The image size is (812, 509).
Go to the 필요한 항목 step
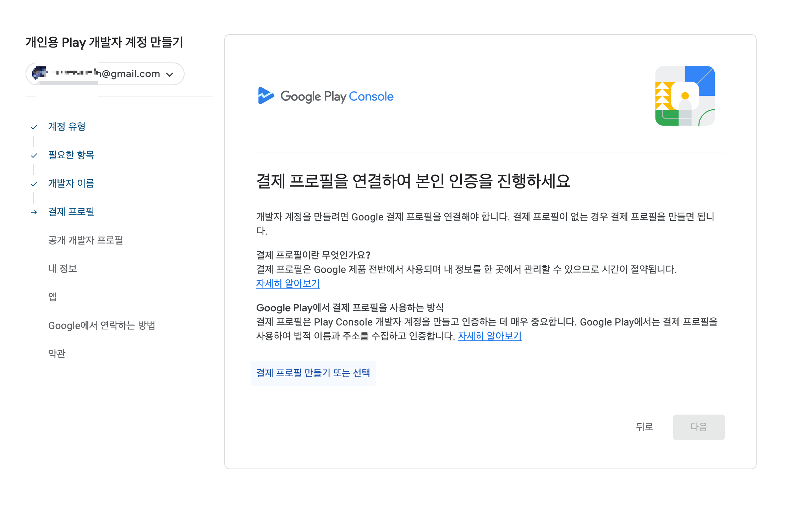(71, 155)
